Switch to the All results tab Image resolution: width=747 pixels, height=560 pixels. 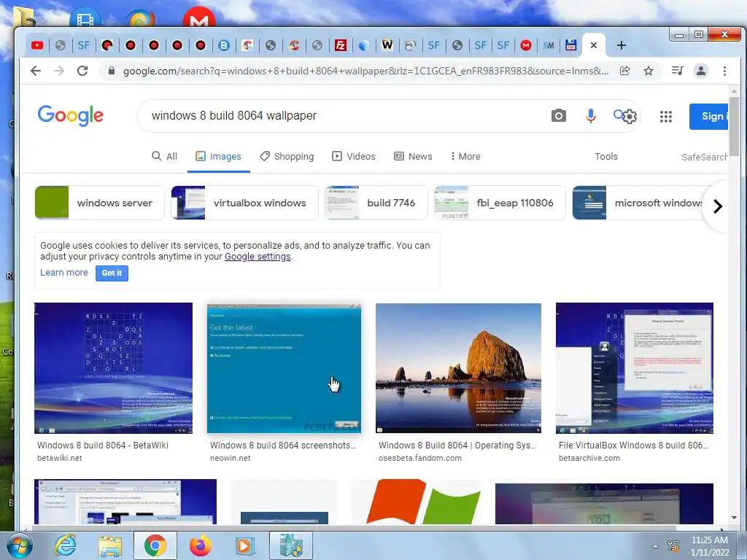point(164,156)
